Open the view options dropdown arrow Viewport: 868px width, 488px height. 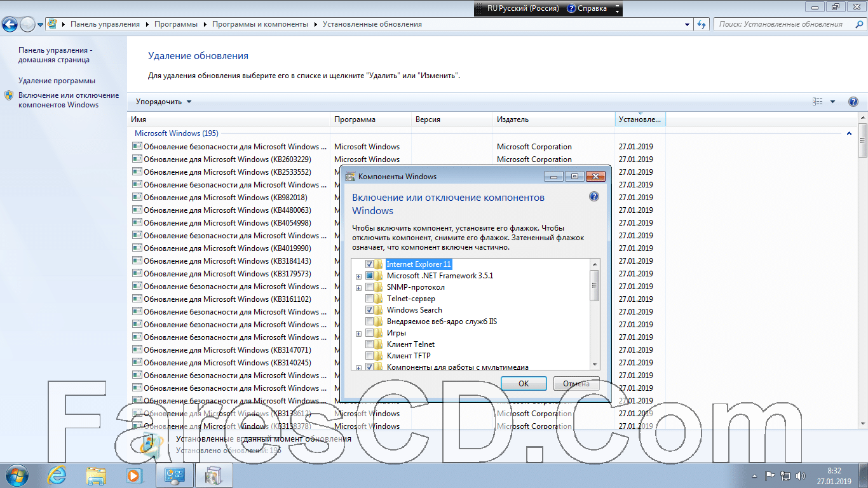(833, 102)
